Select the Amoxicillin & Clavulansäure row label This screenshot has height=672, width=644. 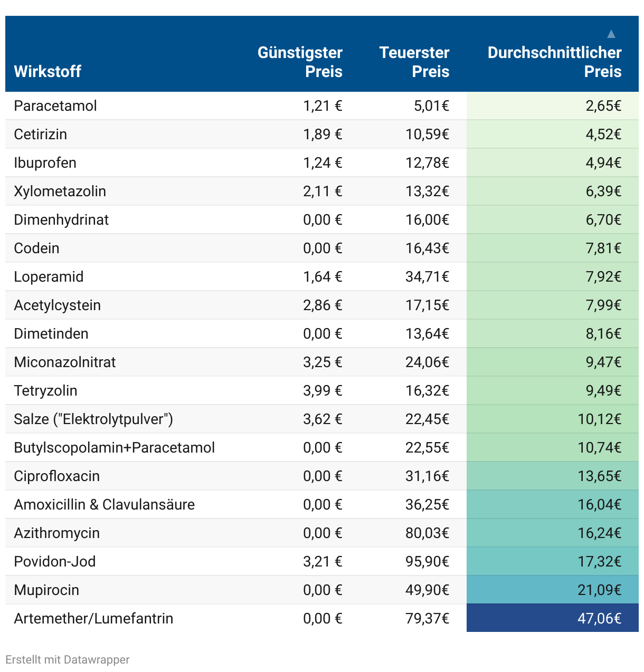tap(105, 504)
